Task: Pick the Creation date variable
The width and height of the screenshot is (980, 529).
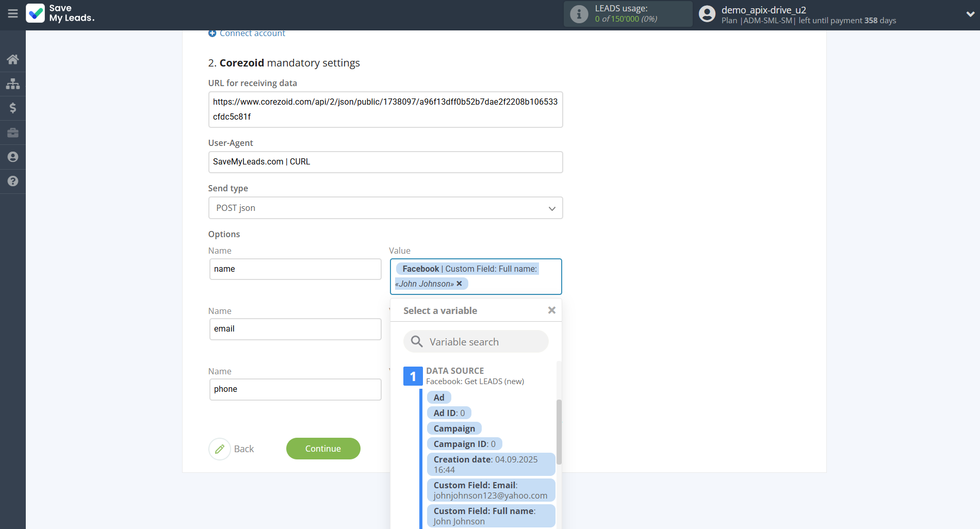Action: (x=491, y=465)
